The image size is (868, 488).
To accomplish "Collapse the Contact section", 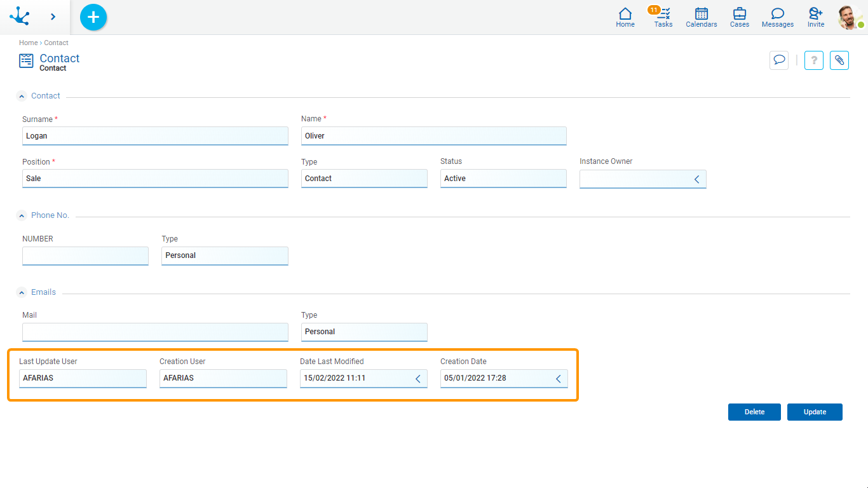I will [22, 97].
